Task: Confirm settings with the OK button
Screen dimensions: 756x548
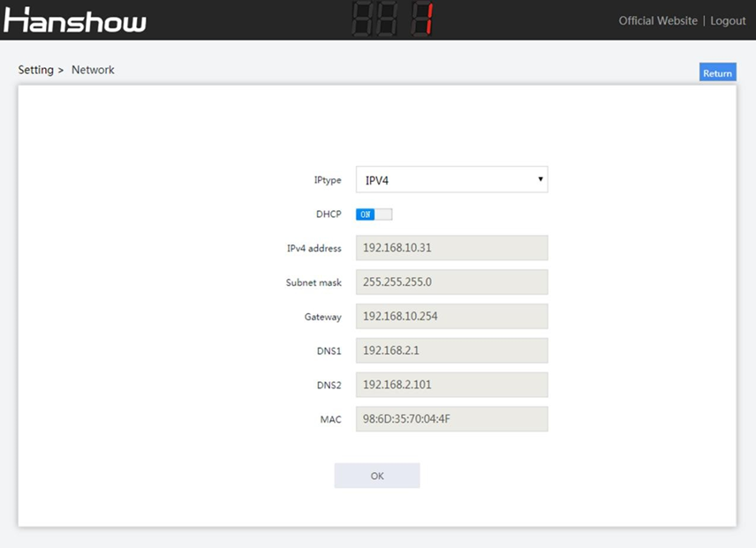Action: click(x=377, y=476)
